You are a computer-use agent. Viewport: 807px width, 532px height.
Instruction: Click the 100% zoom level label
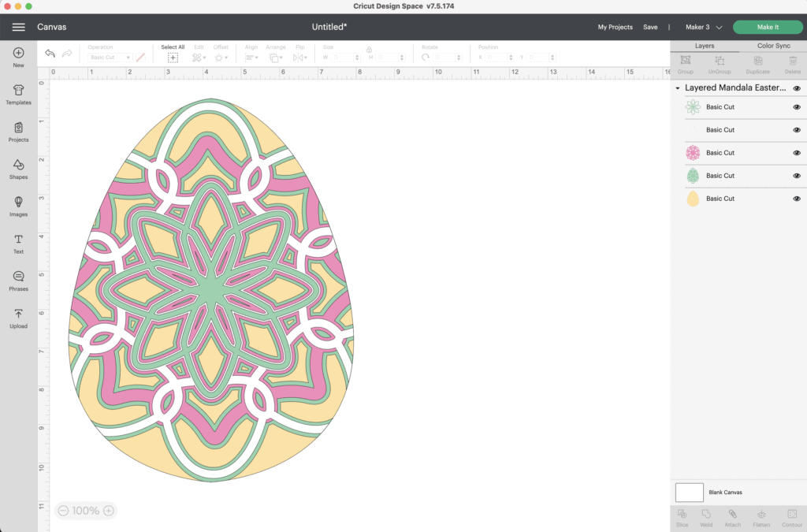point(85,511)
